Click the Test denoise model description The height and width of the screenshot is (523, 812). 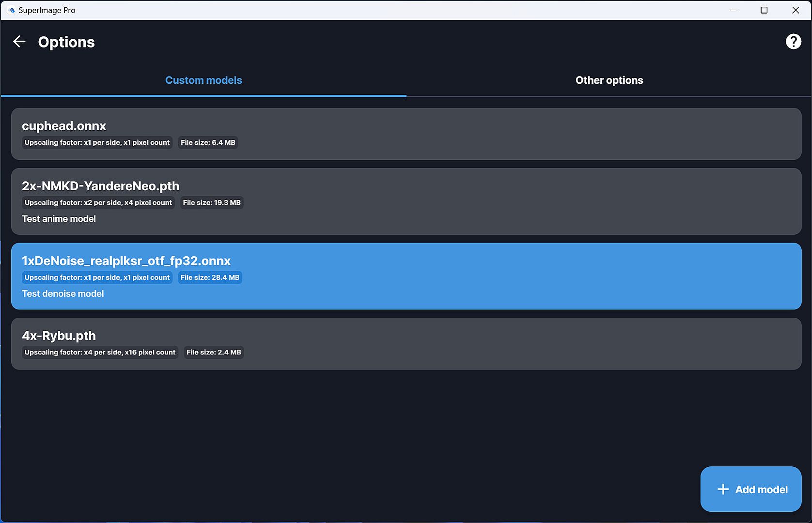63,293
